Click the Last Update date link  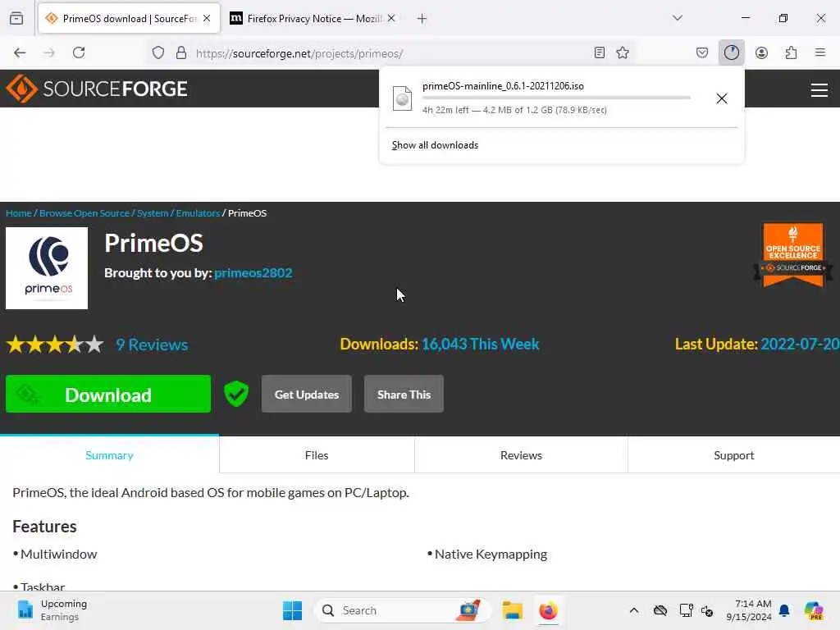800,344
